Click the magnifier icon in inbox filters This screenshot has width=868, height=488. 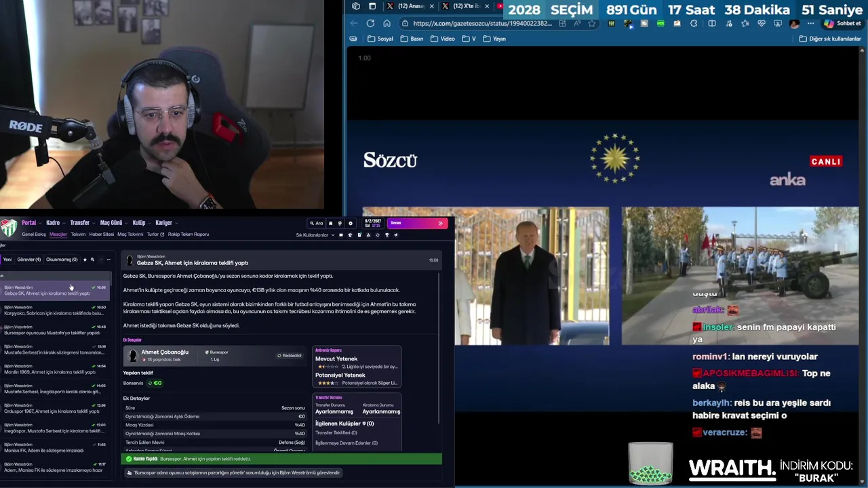(92, 260)
